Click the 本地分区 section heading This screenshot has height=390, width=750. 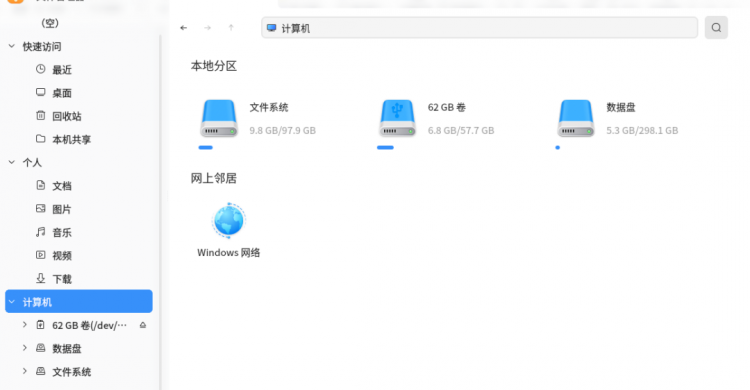pyautogui.click(x=214, y=66)
